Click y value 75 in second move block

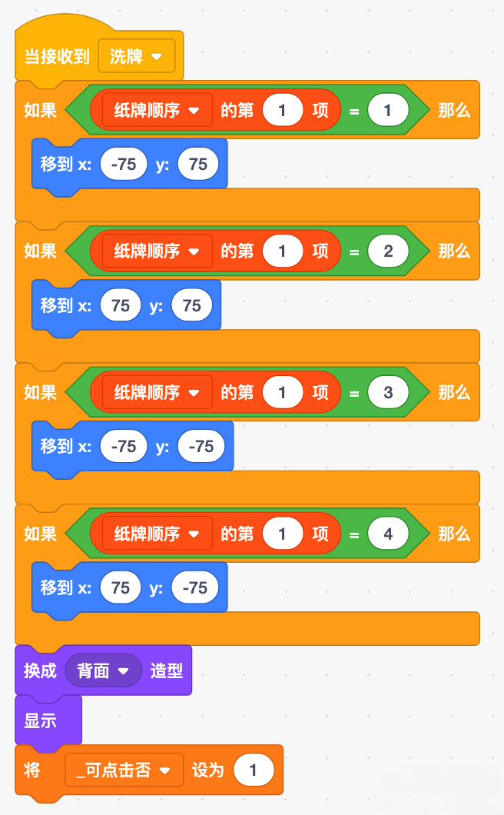coord(192,305)
